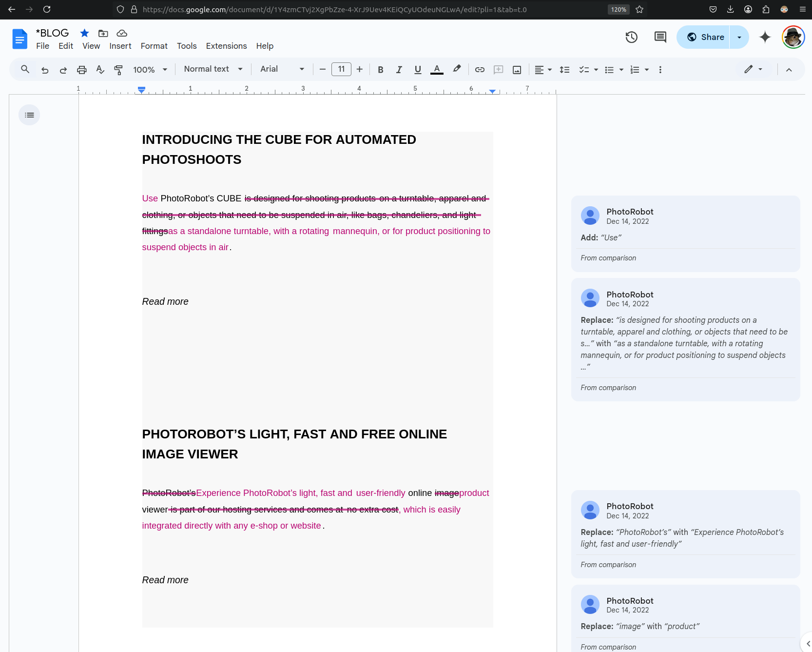Screen dimensions: 812x652
Task: Open the Extensions menu
Action: (226, 46)
